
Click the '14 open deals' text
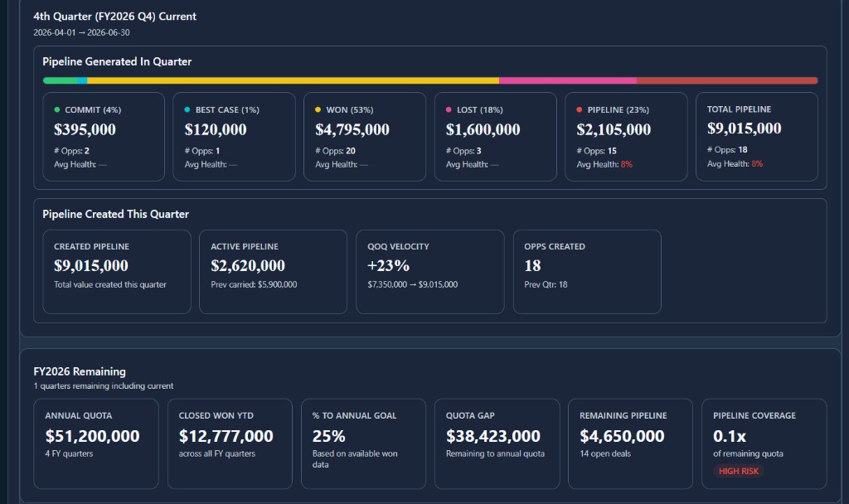click(605, 453)
